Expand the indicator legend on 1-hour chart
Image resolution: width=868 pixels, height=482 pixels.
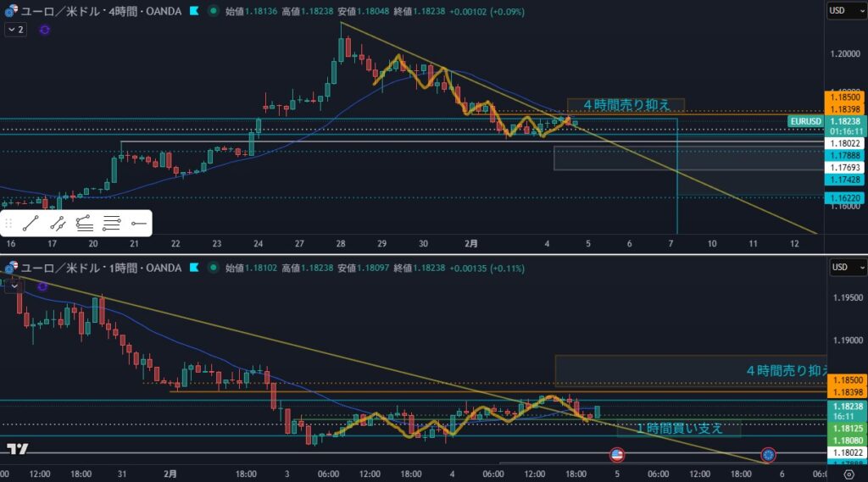pyautogui.click(x=14, y=286)
